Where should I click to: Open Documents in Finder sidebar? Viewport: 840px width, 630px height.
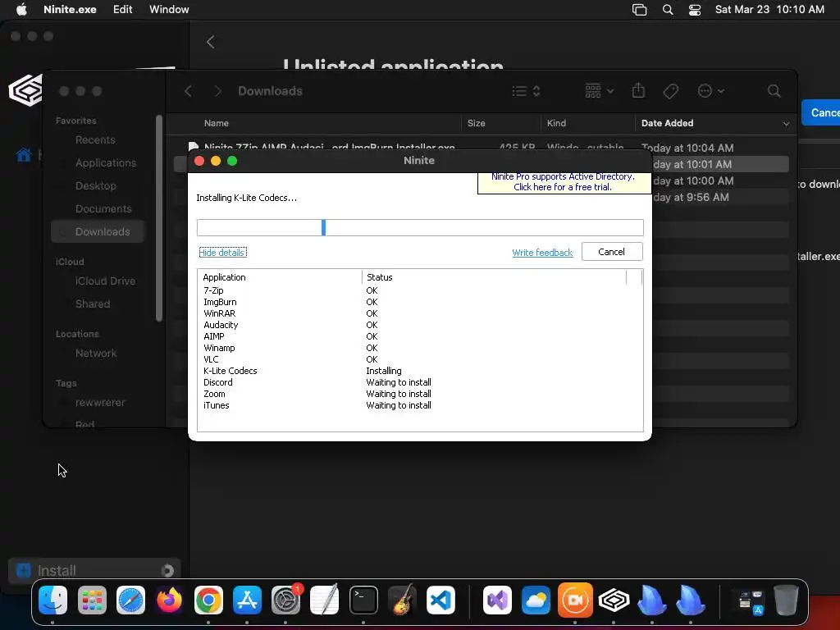(x=103, y=209)
